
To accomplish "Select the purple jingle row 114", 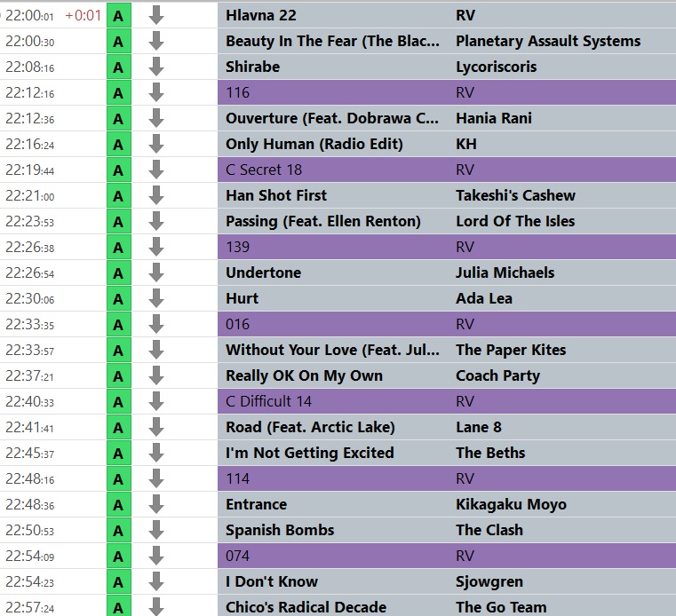I will click(447, 478).
